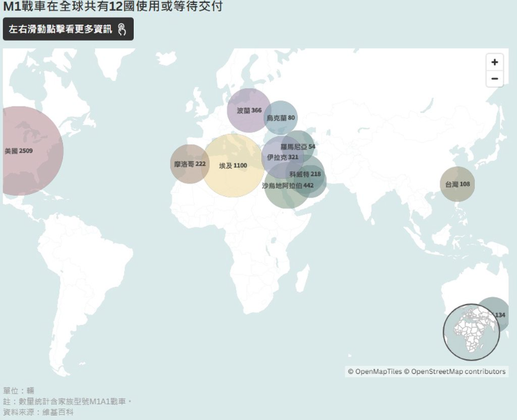Select the 科威特 218 label

pyautogui.click(x=305, y=174)
